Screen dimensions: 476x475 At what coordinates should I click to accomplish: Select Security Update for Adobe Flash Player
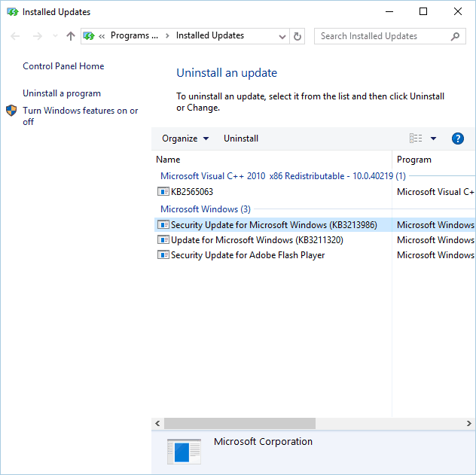tap(248, 255)
